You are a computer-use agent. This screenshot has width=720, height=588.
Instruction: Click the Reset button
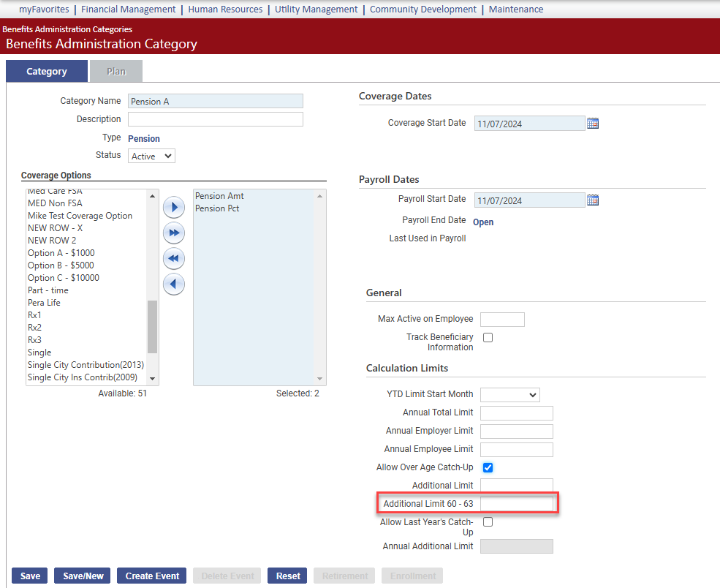tap(288, 576)
